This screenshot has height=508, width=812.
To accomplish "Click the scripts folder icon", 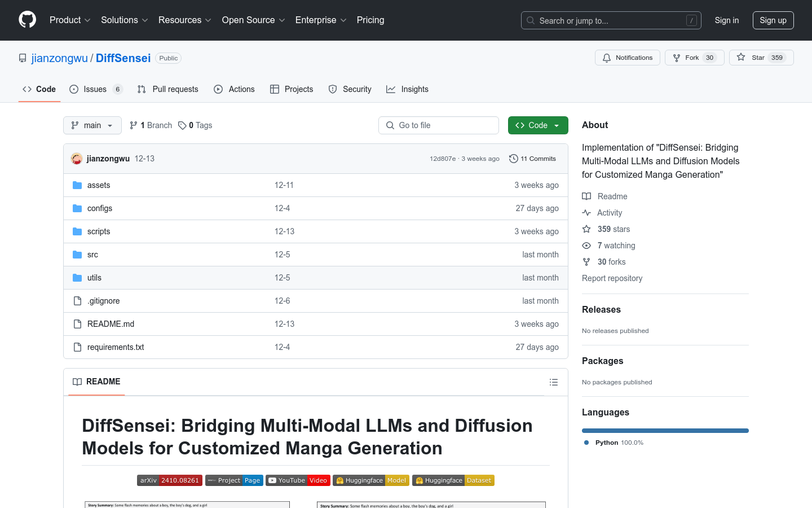I will pyautogui.click(x=77, y=231).
